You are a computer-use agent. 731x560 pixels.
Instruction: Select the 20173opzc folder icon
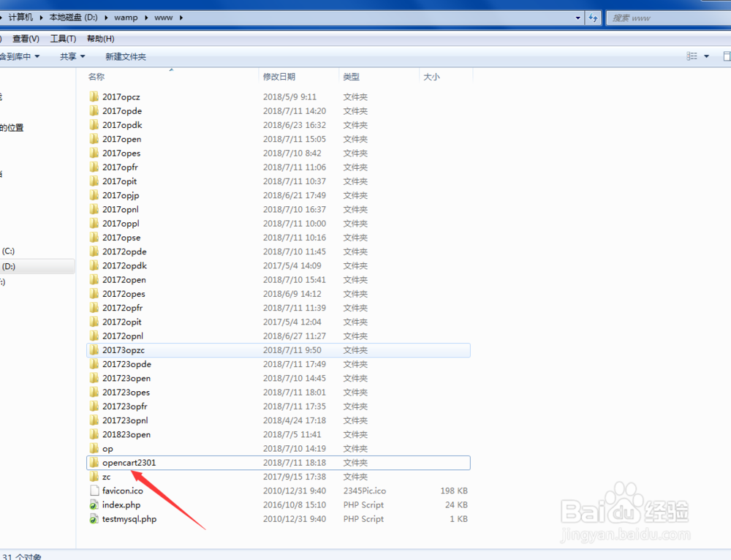pos(94,349)
